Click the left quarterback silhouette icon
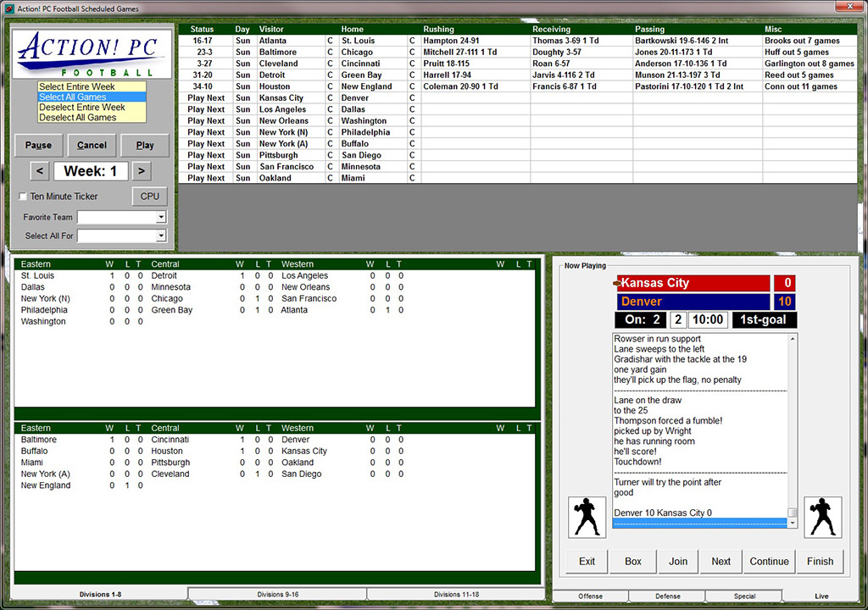This screenshot has width=868, height=610. [x=587, y=517]
